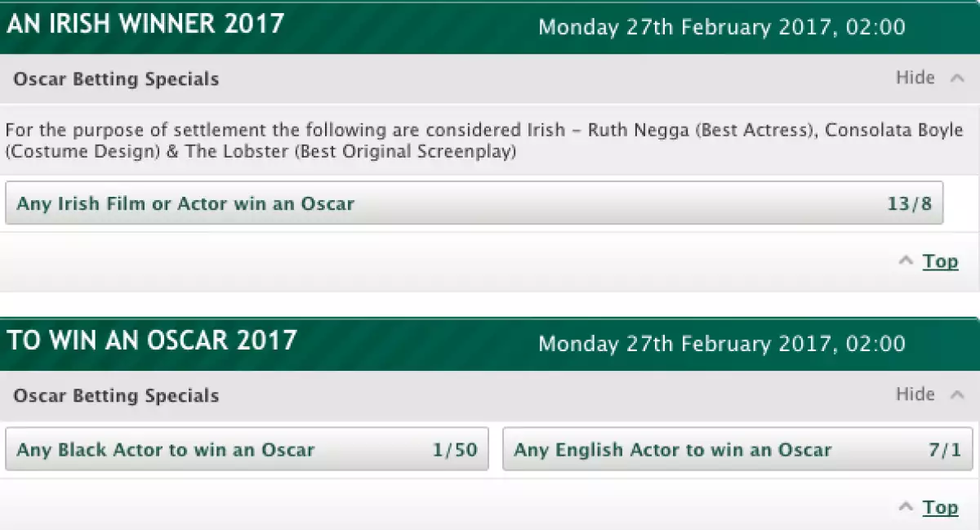Go to Top from the To Win An Oscar section
Image resolution: width=980 pixels, height=530 pixels.
click(940, 507)
